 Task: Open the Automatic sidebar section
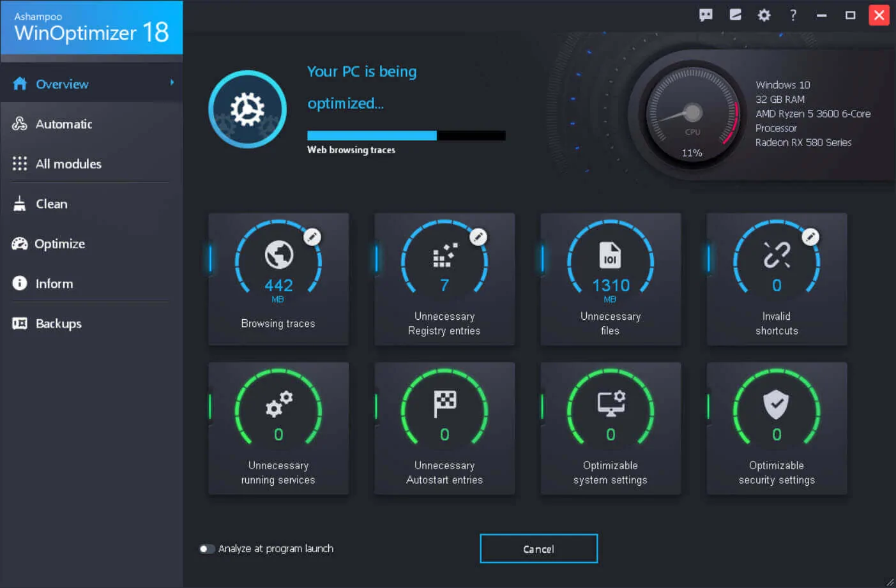click(91, 124)
